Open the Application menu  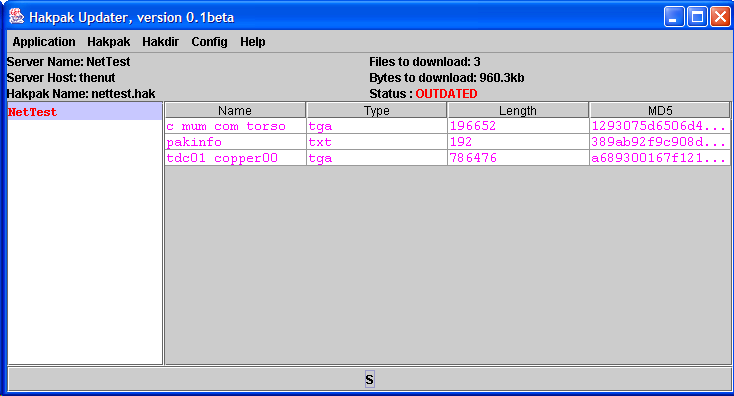point(44,42)
